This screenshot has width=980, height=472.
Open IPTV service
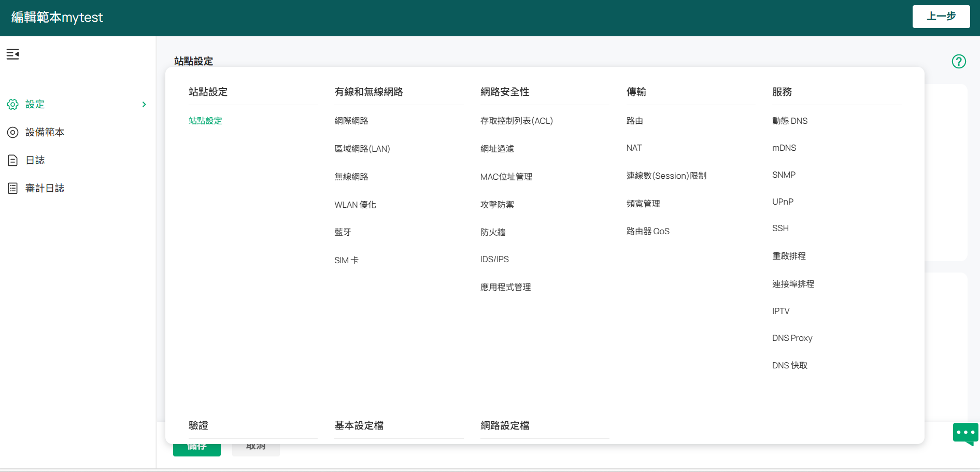point(781,311)
